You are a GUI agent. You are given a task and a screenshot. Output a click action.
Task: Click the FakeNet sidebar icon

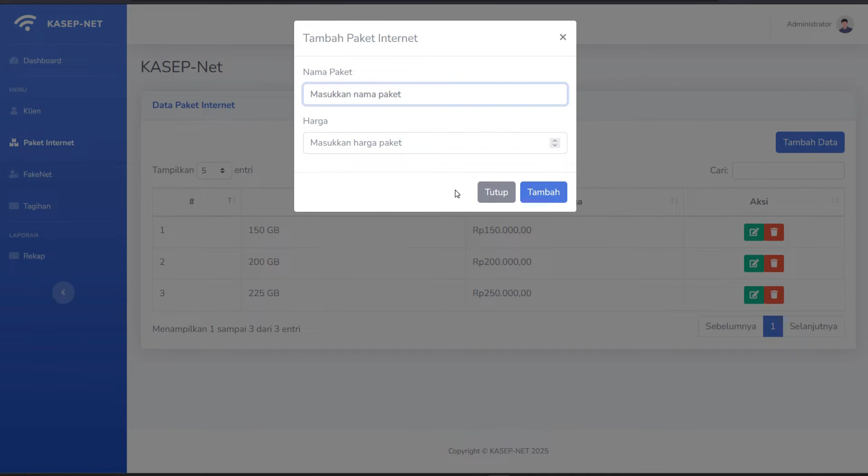coord(14,175)
